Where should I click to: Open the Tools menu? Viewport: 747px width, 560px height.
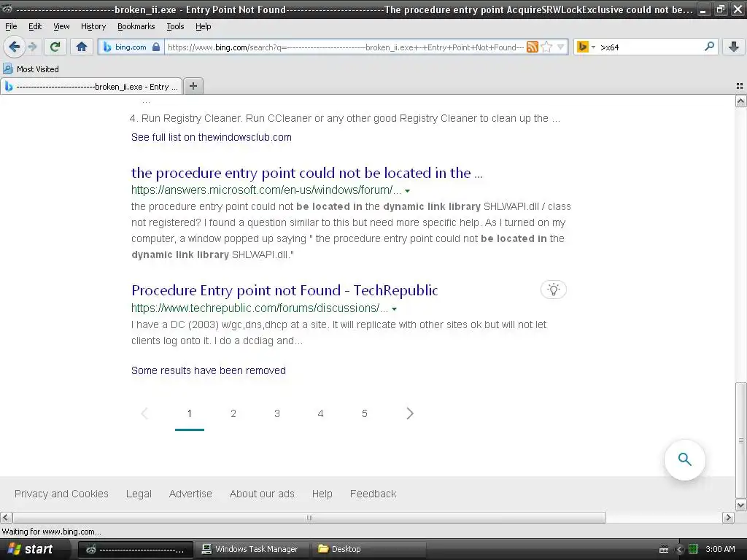(x=175, y=26)
